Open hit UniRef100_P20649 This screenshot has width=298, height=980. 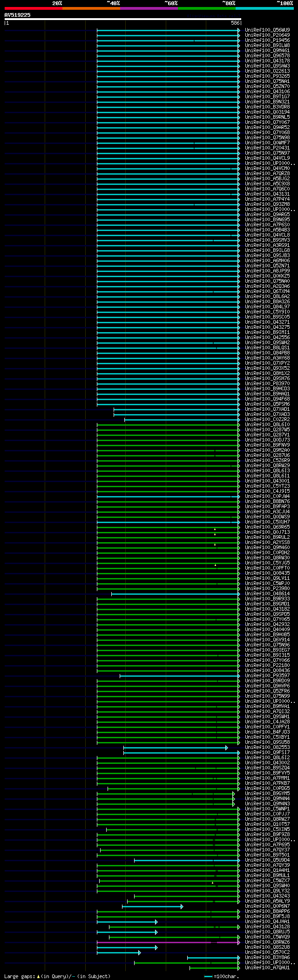point(267,35)
